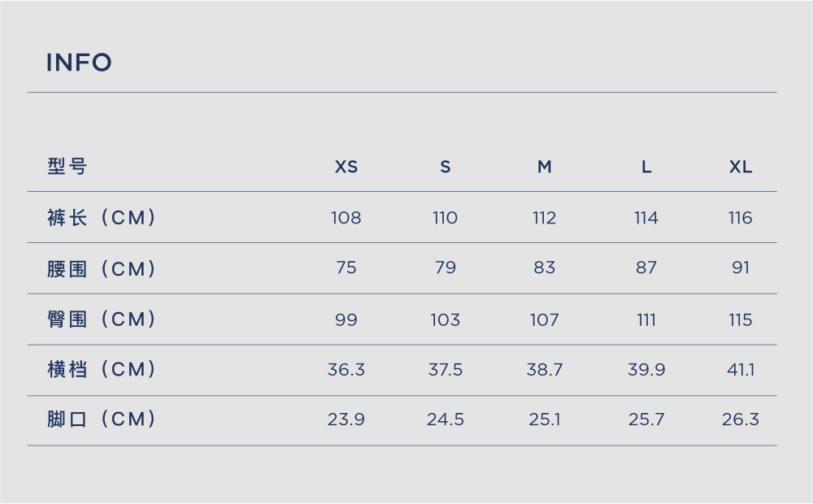The width and height of the screenshot is (813, 504).
Task: Click the 型号 row label
Action: click(x=67, y=167)
